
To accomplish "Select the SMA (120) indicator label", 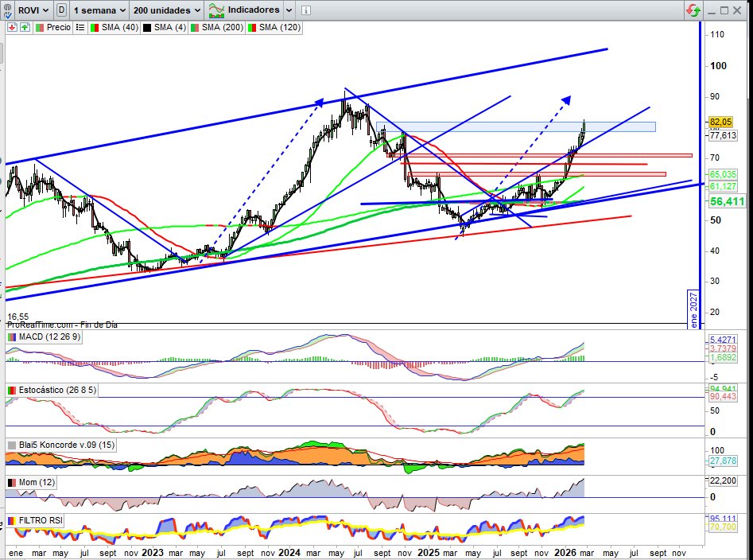I will (280, 27).
